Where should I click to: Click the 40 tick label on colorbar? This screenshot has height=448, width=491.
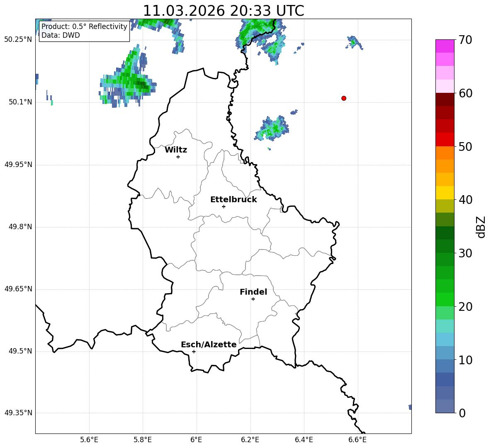pos(465,200)
